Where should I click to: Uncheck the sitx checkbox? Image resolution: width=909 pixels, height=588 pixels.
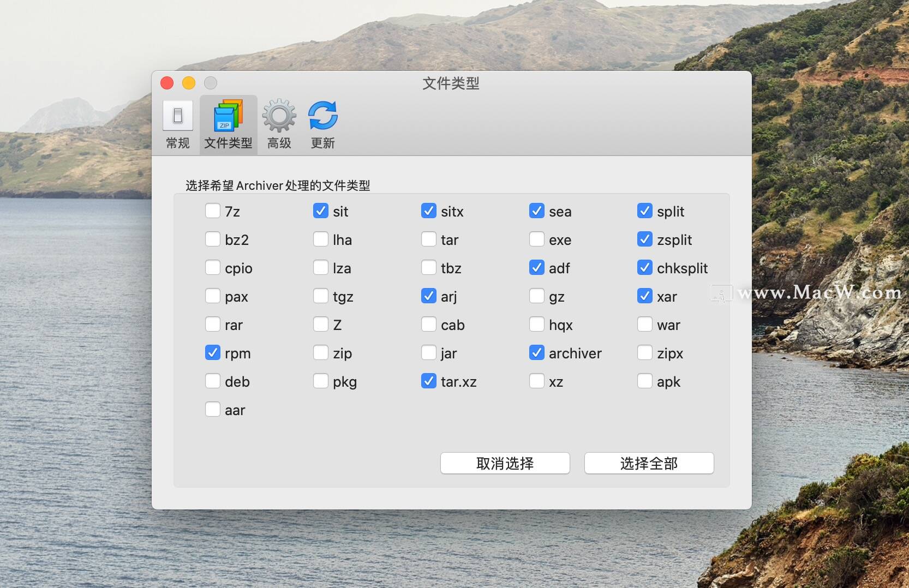coord(429,211)
